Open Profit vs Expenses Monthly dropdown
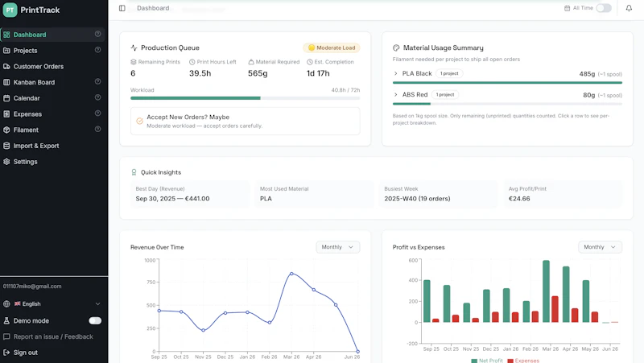This screenshot has width=644, height=363. [x=600, y=247]
